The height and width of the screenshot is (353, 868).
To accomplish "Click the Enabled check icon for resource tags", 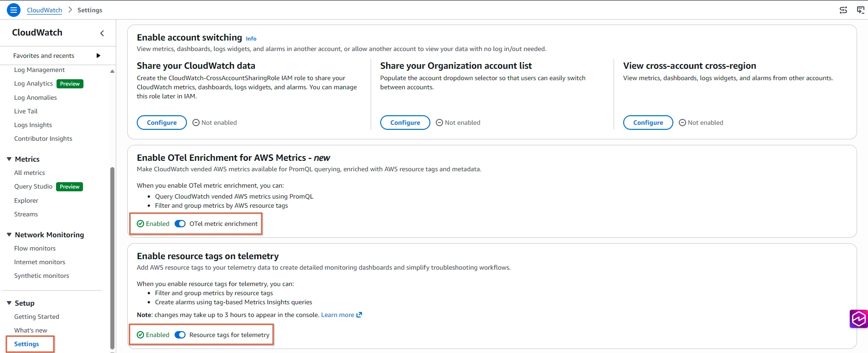I will (x=140, y=335).
